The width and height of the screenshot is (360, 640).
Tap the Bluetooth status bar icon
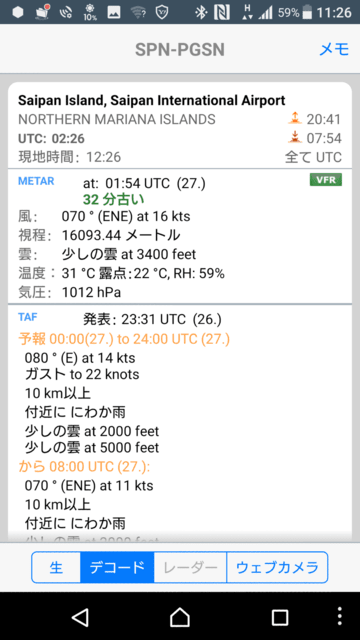coord(200,13)
